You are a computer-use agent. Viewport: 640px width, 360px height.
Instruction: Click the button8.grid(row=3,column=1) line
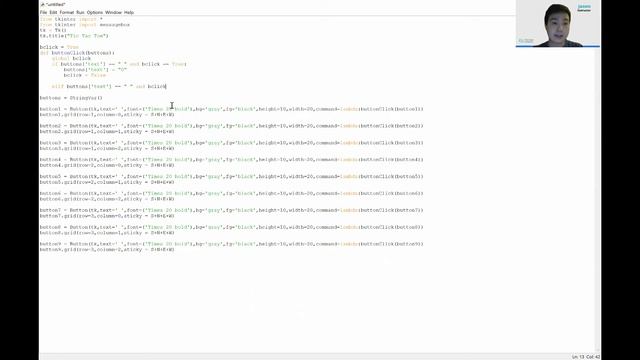(x=107, y=233)
